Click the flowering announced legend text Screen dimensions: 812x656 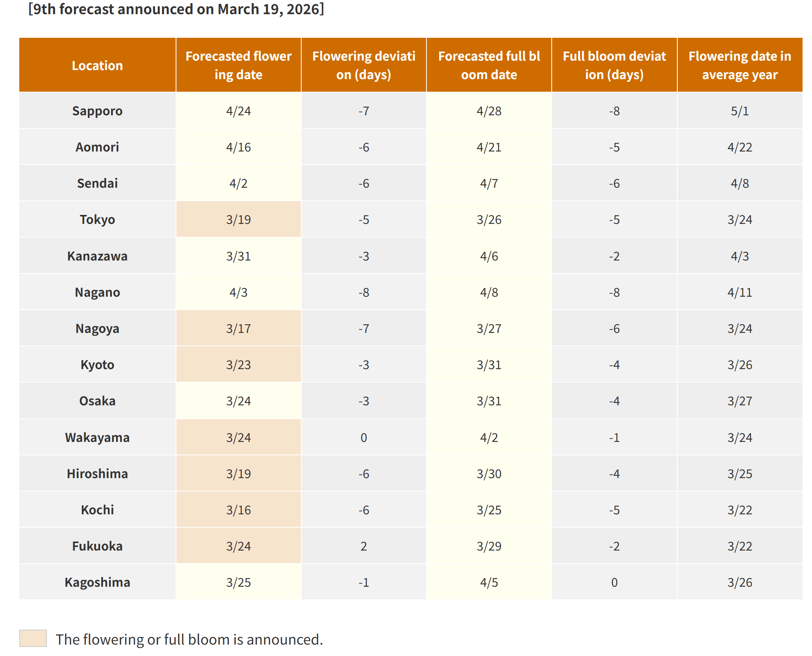pos(189,639)
